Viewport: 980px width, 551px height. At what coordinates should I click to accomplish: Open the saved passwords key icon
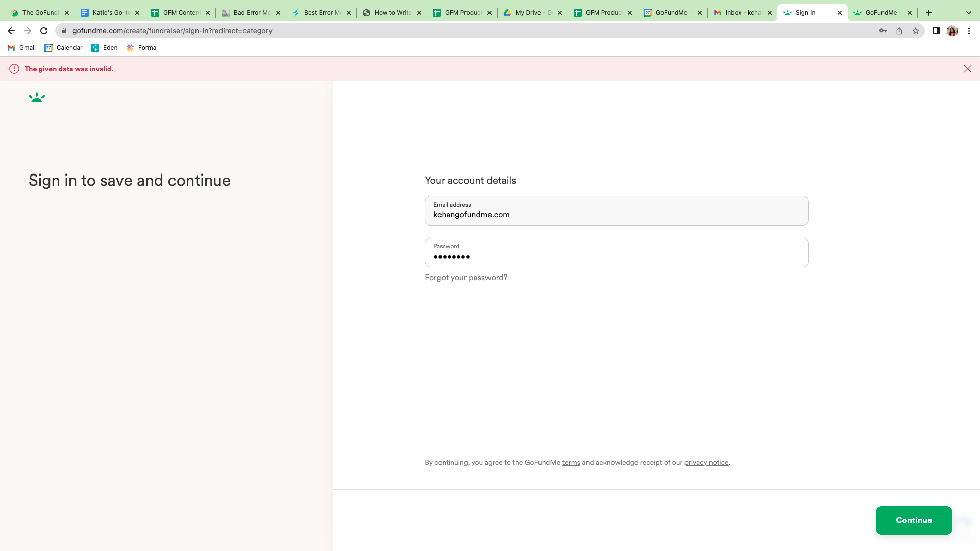point(883,31)
